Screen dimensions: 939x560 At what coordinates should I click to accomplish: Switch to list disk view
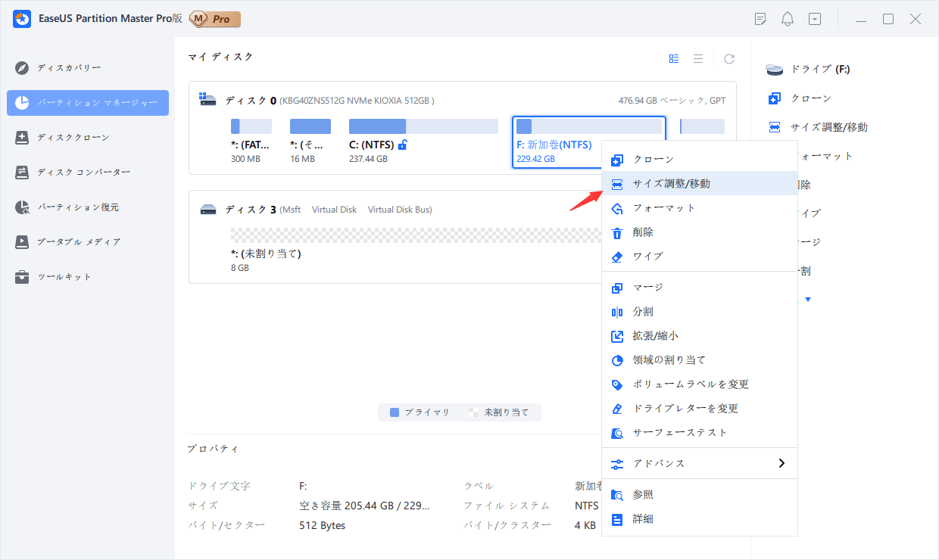(698, 58)
